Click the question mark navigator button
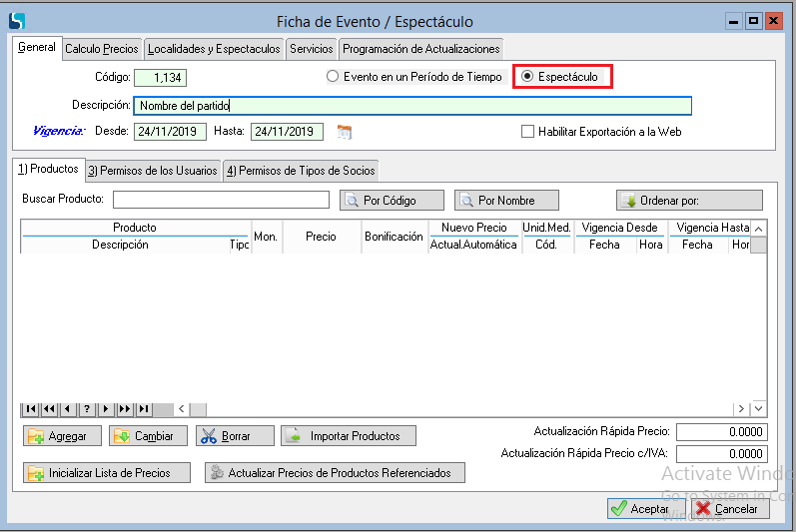796x532 pixels. coord(87,409)
